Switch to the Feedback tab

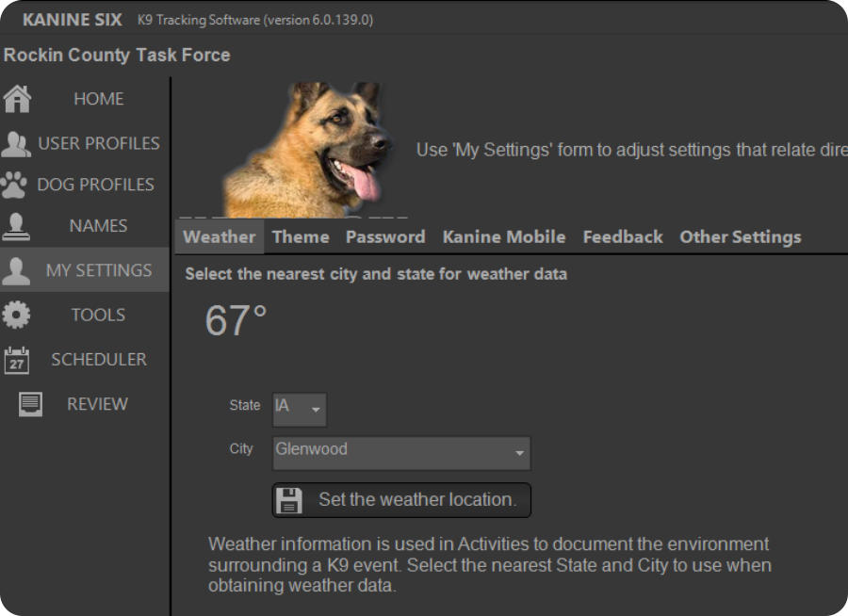click(623, 236)
